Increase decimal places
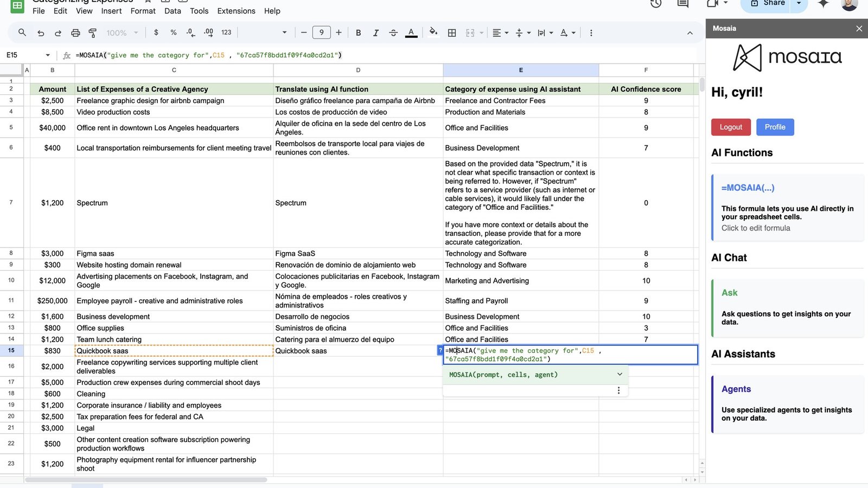The image size is (868, 488). [x=208, y=33]
